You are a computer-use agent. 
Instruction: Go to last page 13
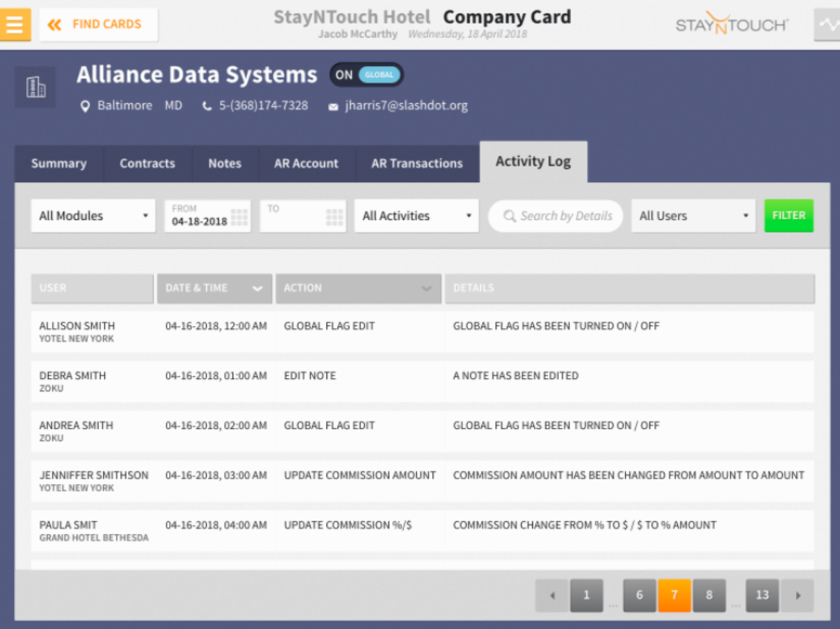tap(762, 595)
